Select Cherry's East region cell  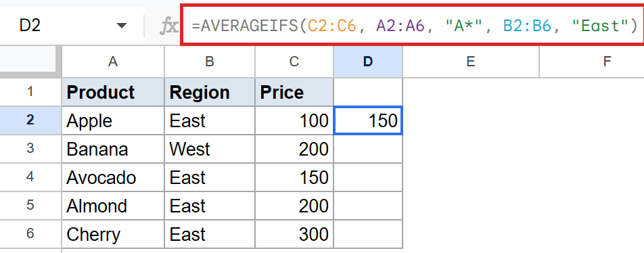click(x=210, y=233)
